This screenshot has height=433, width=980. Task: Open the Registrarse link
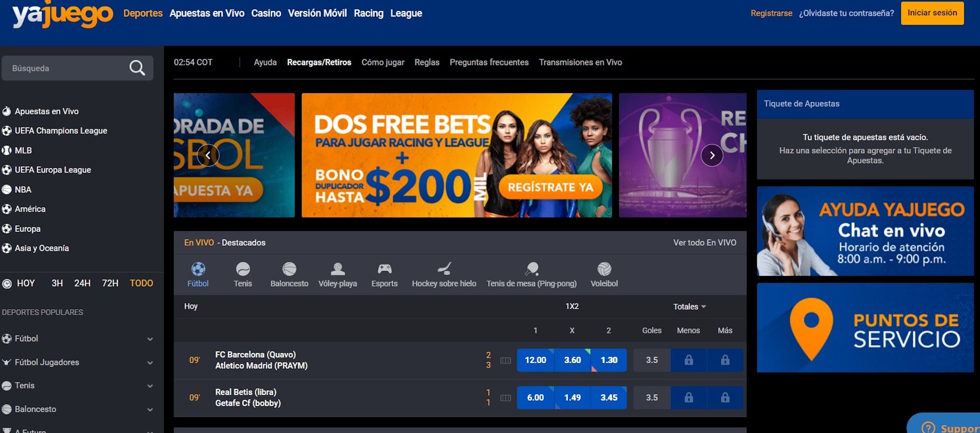[771, 13]
